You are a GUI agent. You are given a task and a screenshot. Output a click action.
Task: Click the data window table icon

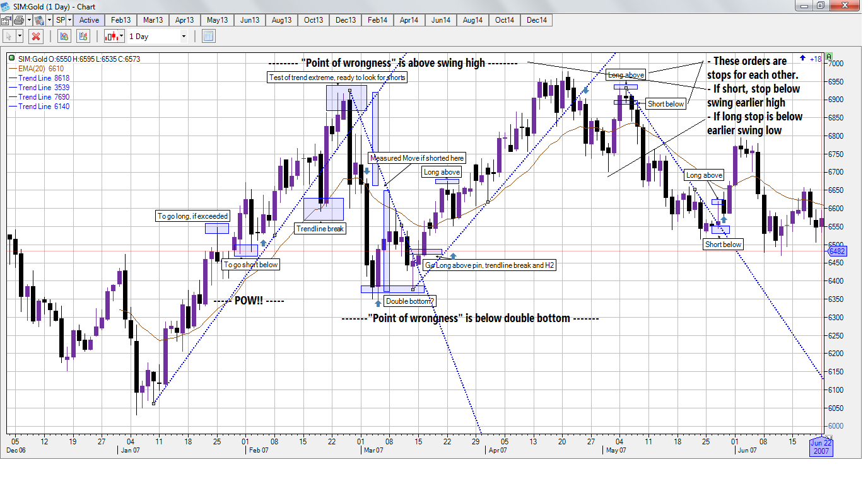tap(208, 37)
